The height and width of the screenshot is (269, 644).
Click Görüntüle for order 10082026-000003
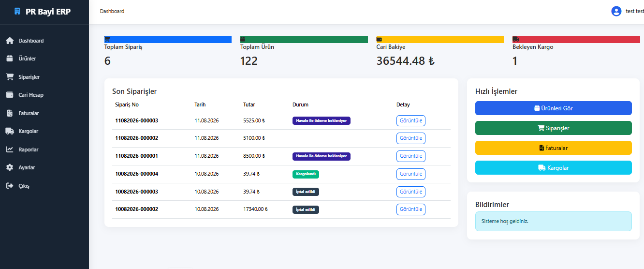(x=411, y=192)
